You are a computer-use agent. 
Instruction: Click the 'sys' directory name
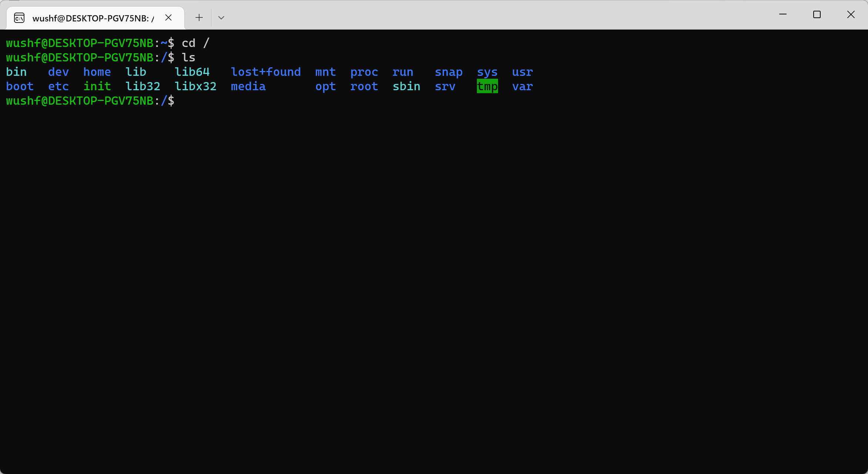click(487, 72)
